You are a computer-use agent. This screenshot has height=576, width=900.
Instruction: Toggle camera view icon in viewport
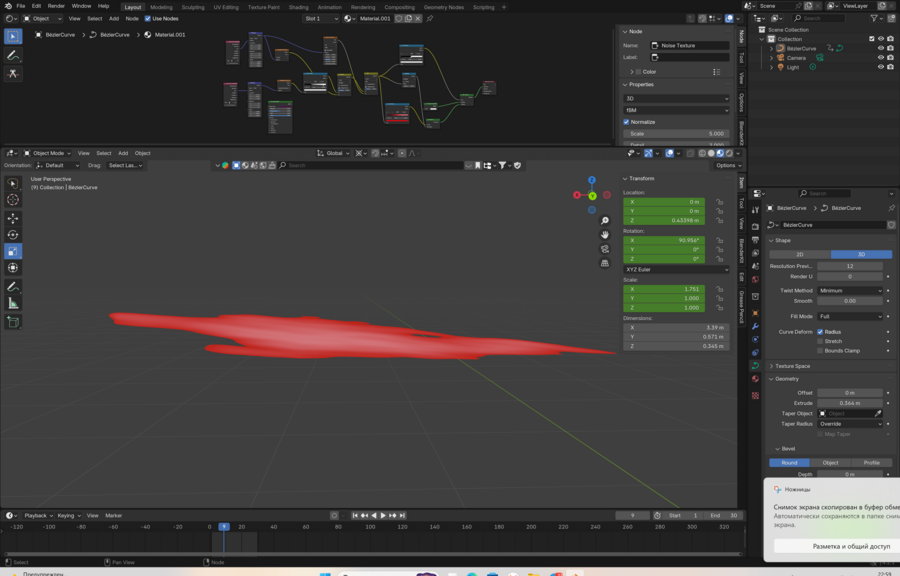point(604,249)
